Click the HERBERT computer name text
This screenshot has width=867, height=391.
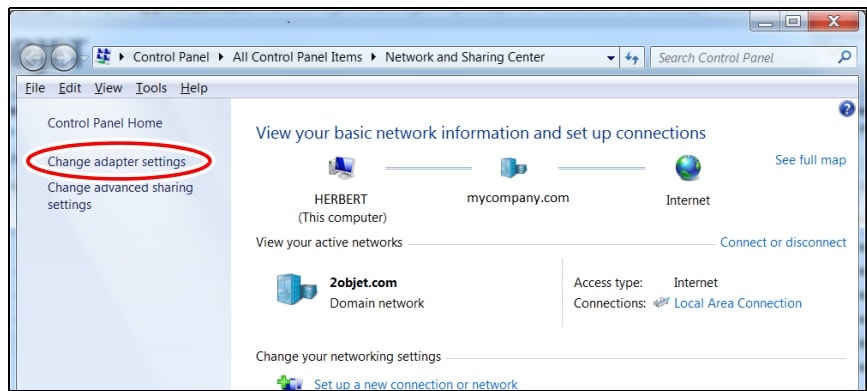341,199
